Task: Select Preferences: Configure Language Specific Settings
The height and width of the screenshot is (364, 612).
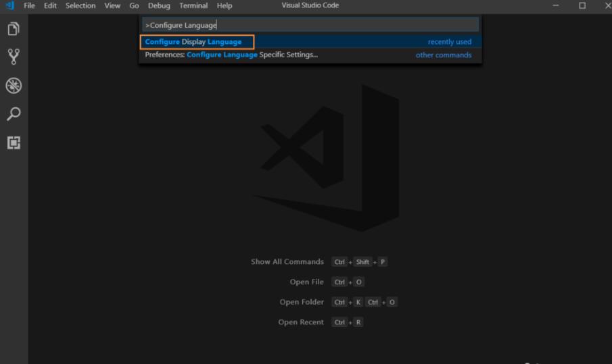Action: [x=231, y=55]
